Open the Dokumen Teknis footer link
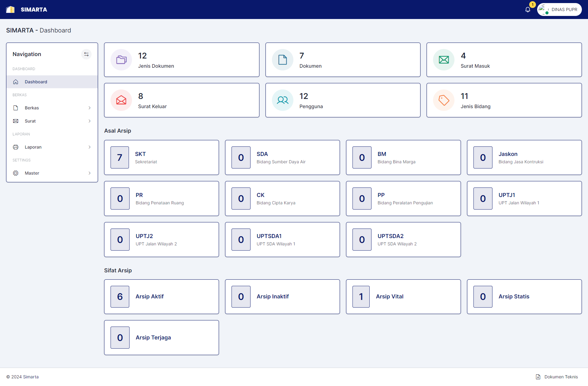Screen dimensions: 588x386 point(561,377)
